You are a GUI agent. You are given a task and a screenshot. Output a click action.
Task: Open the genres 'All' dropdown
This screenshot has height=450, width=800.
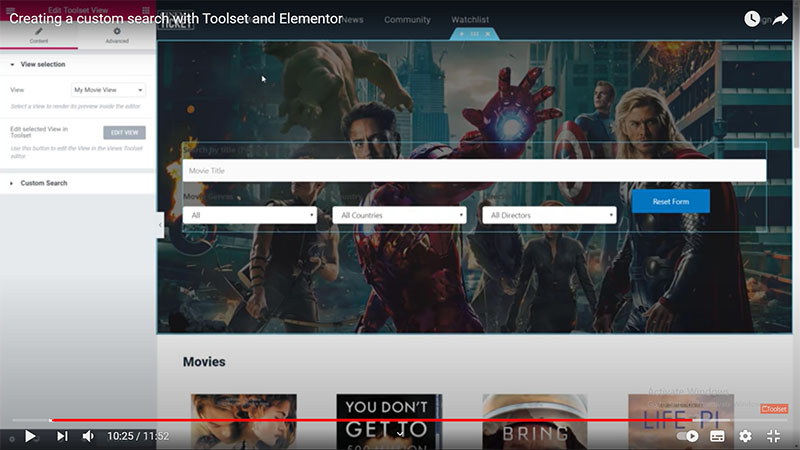coord(250,215)
